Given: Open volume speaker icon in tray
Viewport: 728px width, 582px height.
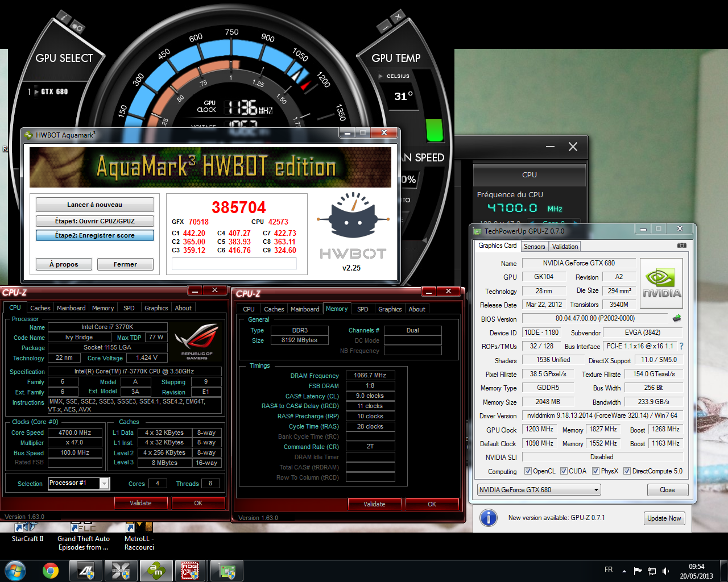Looking at the screenshot, I should (x=665, y=571).
